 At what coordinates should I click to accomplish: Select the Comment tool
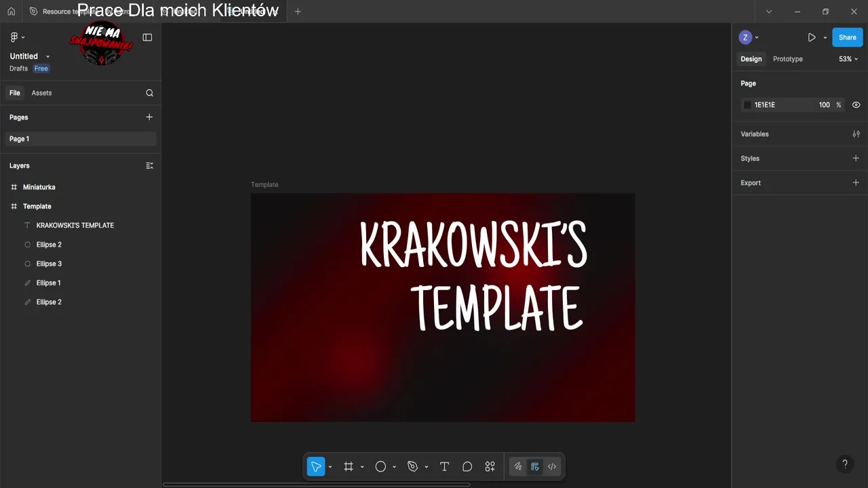(x=467, y=466)
